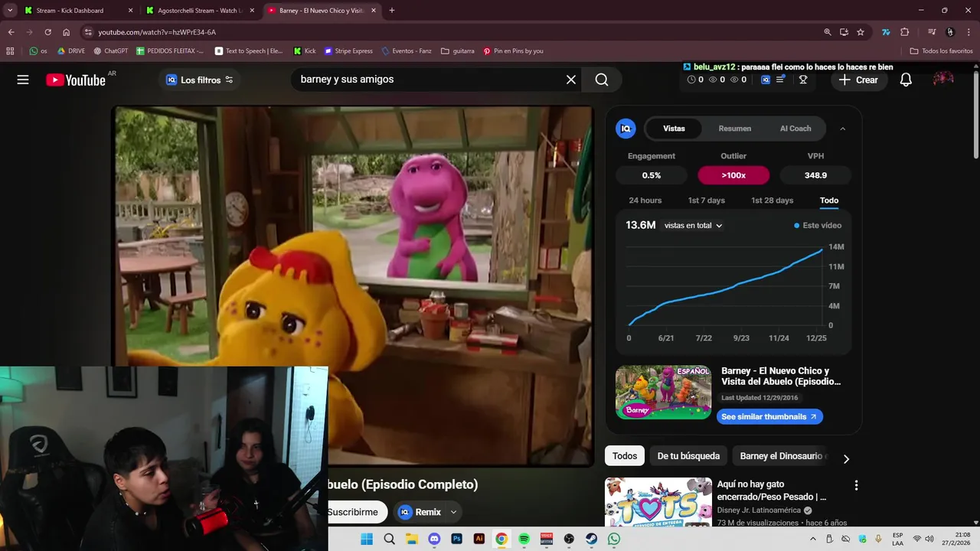Open the vidIQ trophy icon
The width and height of the screenshot is (980, 551).
point(803,80)
